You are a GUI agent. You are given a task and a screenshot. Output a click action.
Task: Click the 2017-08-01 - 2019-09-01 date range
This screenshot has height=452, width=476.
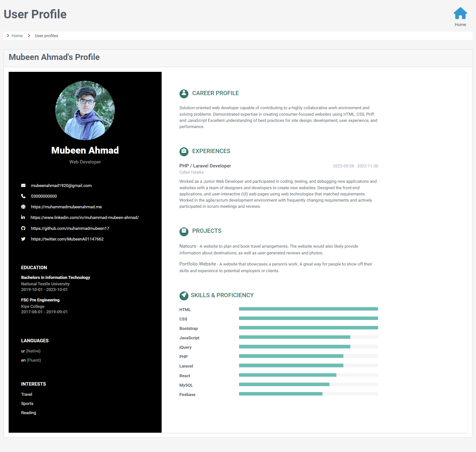pos(44,312)
